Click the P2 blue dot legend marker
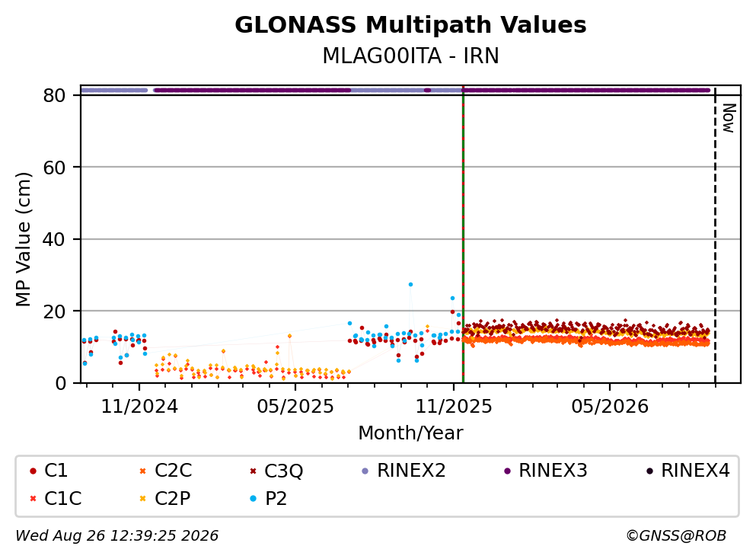The width and height of the screenshot is (756, 559). click(253, 498)
